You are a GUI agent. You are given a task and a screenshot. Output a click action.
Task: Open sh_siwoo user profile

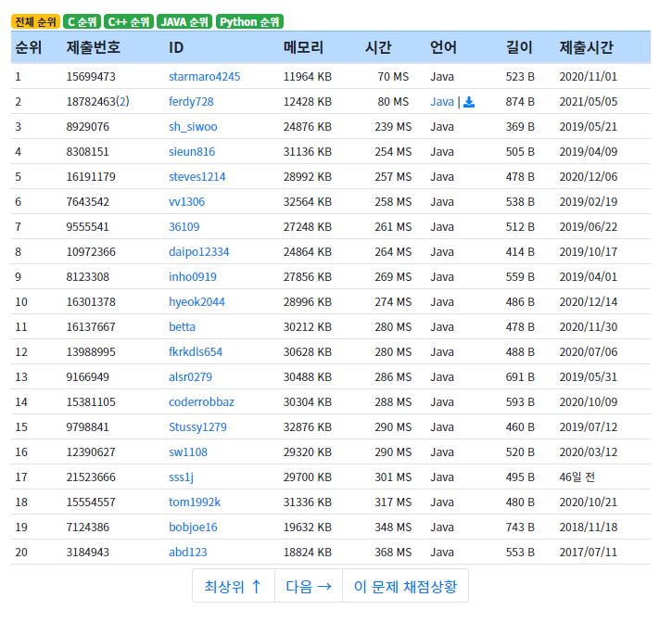click(x=193, y=127)
